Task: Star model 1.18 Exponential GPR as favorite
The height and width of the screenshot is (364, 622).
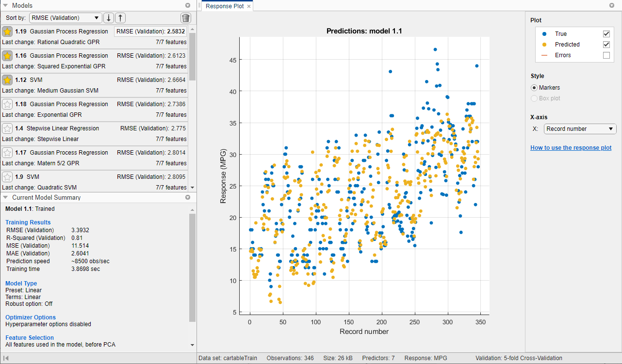Action: tap(7, 104)
